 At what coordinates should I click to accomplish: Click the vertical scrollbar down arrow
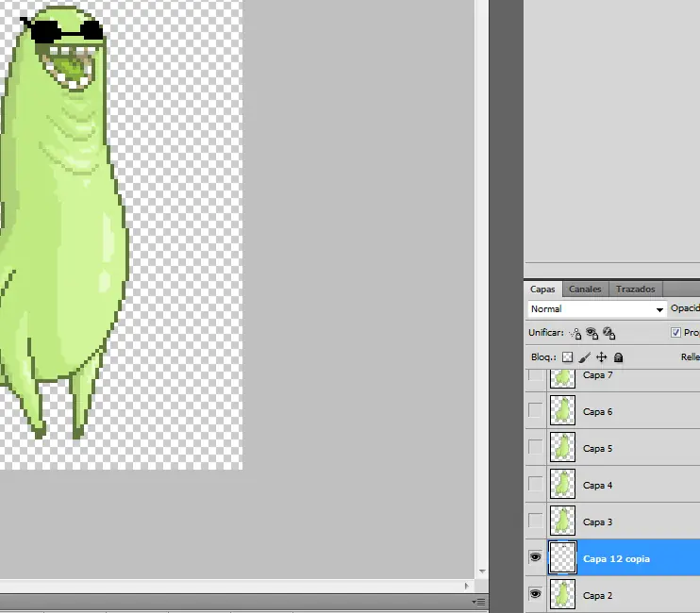482,572
